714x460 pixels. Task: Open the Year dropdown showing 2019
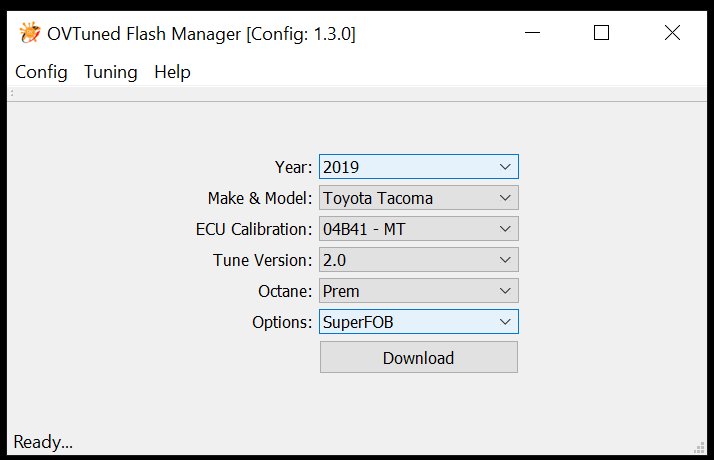coord(418,167)
